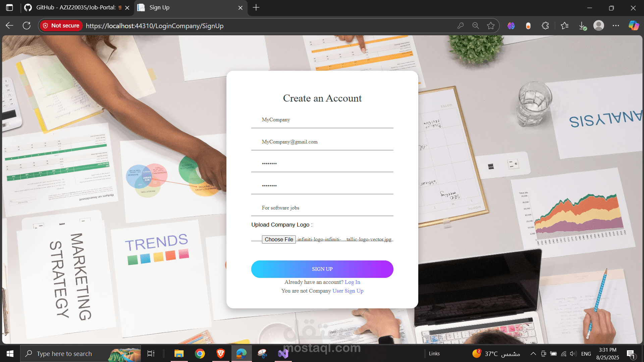Open the Copilot icon in toolbar
Viewport: 644px width, 362px height.
click(x=633, y=26)
